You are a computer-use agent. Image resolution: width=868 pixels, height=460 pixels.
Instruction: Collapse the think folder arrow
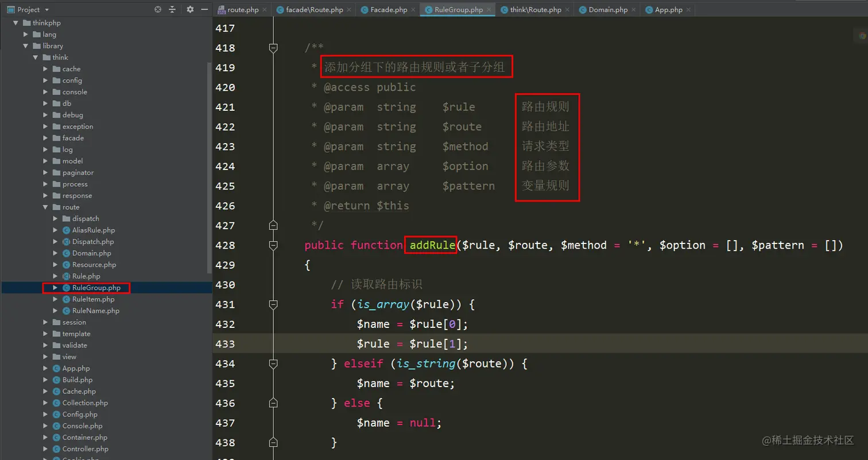point(36,57)
